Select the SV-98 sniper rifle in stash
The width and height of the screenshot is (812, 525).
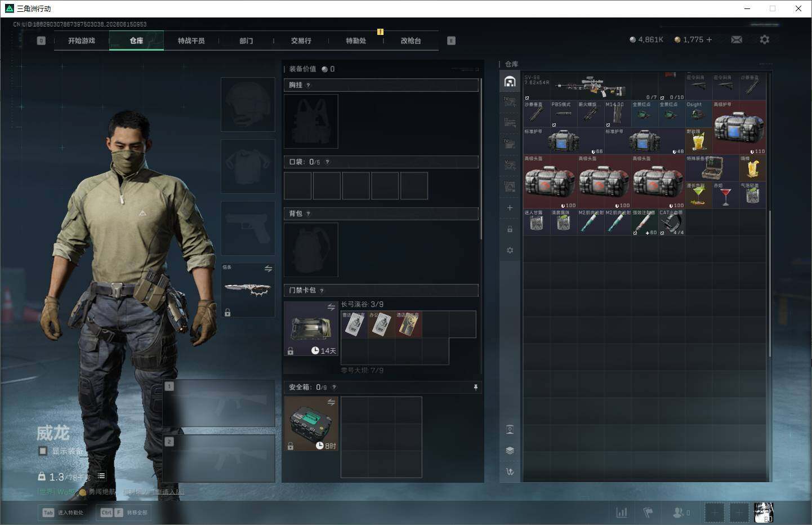(x=590, y=87)
